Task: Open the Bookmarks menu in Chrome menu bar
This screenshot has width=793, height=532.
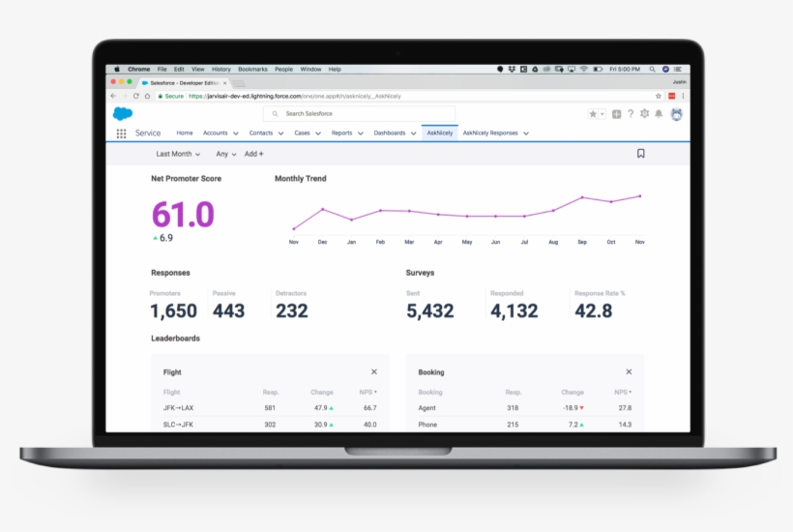Action: click(252, 70)
